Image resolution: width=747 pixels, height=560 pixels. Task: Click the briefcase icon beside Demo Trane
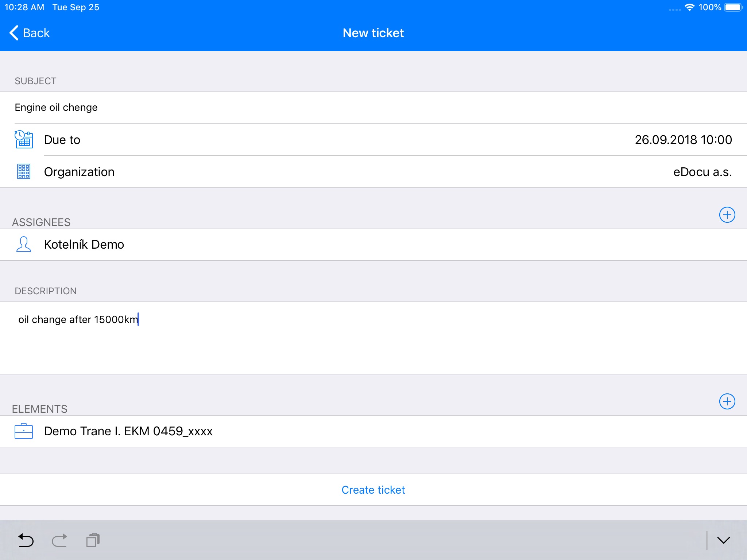(24, 431)
